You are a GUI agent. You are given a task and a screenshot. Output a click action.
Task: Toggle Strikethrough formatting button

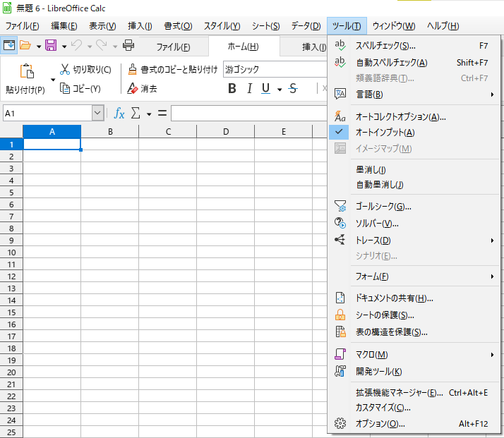point(293,88)
